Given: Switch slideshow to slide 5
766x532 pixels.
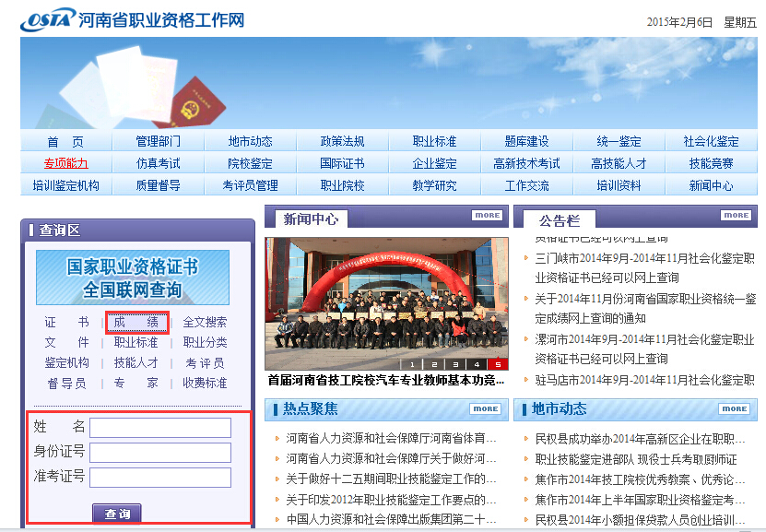Looking at the screenshot, I should point(498,364).
